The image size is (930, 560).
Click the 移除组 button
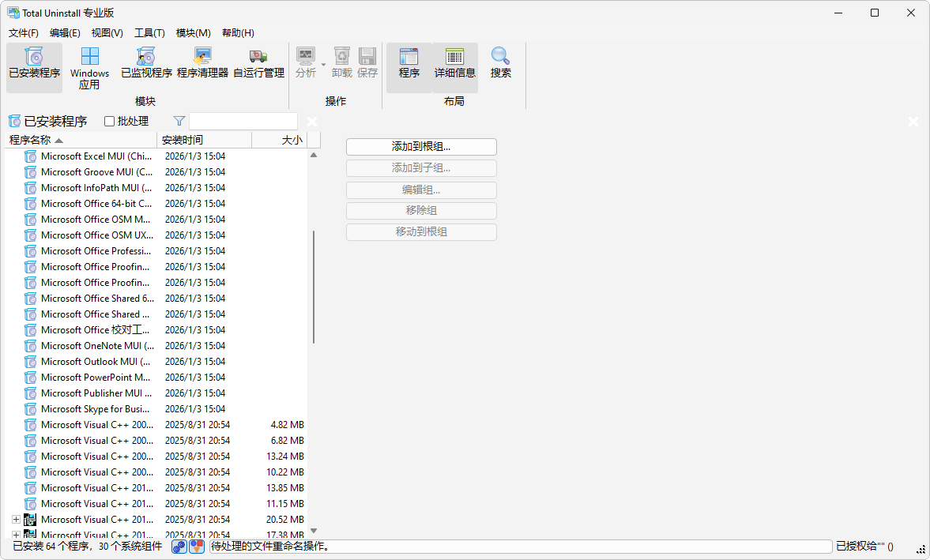[x=421, y=210]
